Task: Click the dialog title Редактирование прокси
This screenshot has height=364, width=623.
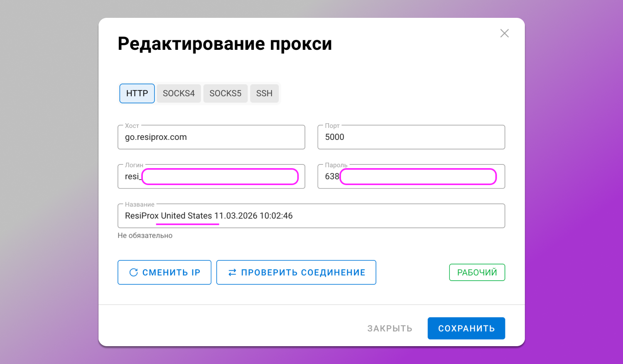Action: tap(225, 44)
